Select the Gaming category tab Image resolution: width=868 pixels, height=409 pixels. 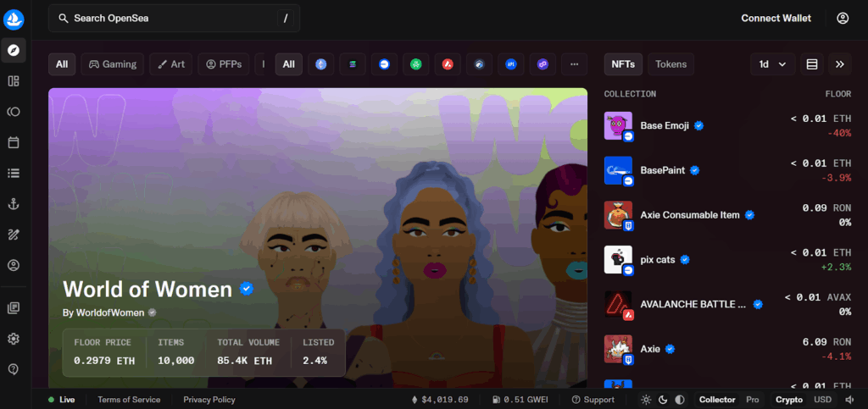[x=112, y=64]
